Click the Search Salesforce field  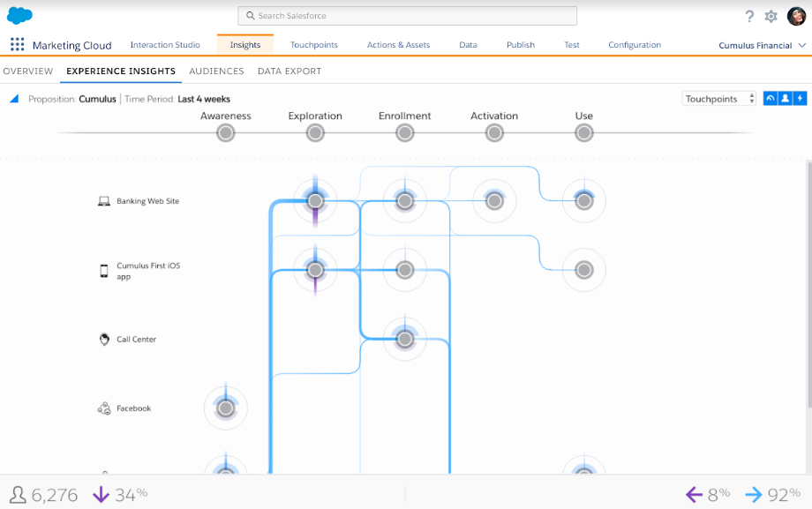click(x=407, y=16)
